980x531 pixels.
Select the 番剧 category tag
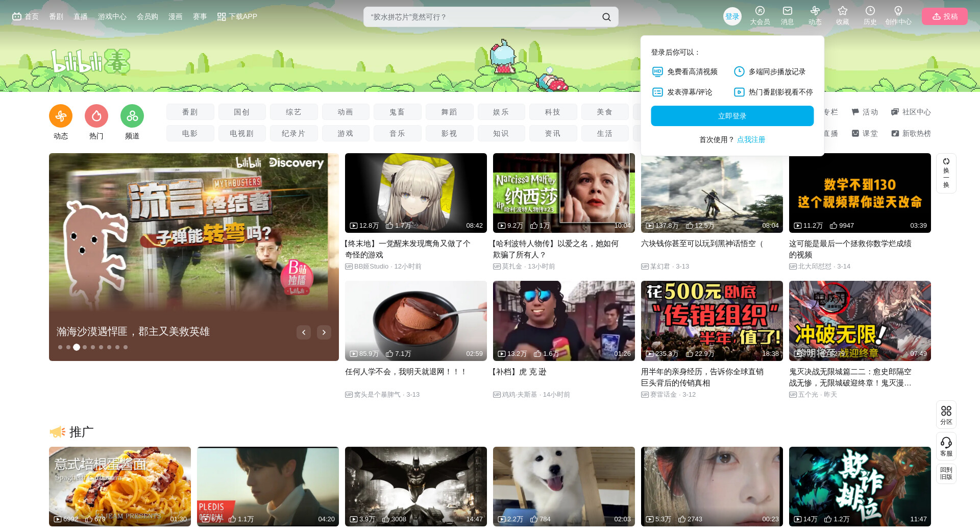(x=190, y=112)
